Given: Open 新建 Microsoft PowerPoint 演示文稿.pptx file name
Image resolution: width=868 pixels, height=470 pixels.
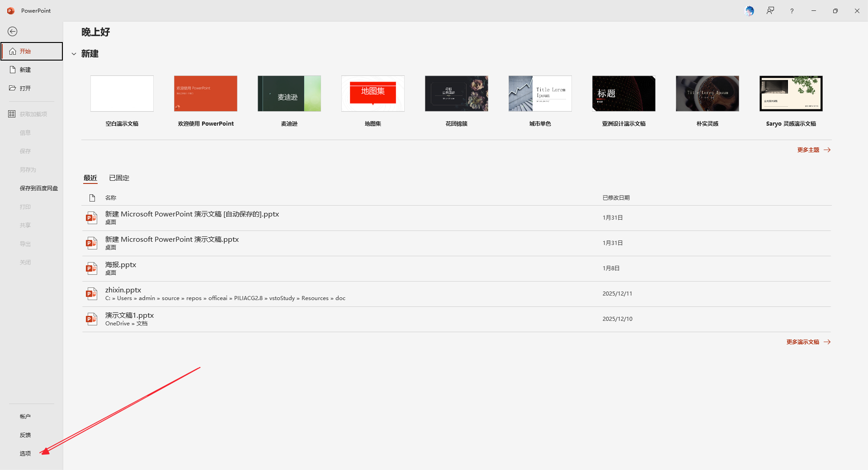Looking at the screenshot, I should pyautogui.click(x=172, y=239).
